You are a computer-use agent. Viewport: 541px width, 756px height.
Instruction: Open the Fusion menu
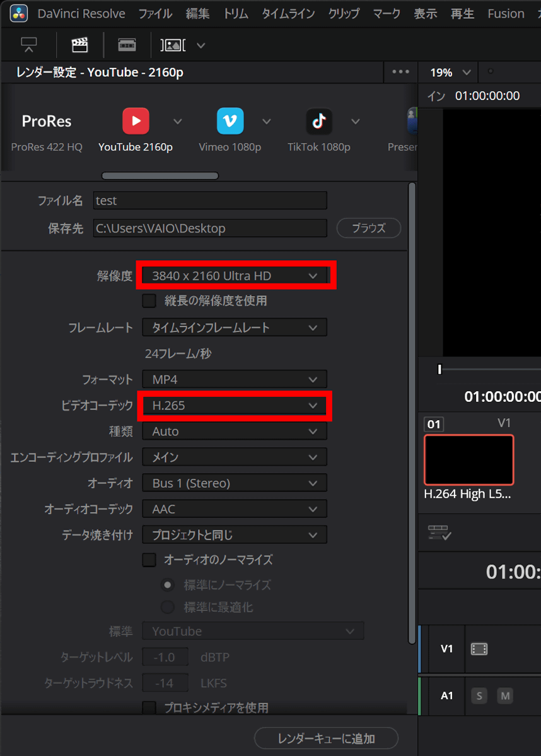coord(506,14)
